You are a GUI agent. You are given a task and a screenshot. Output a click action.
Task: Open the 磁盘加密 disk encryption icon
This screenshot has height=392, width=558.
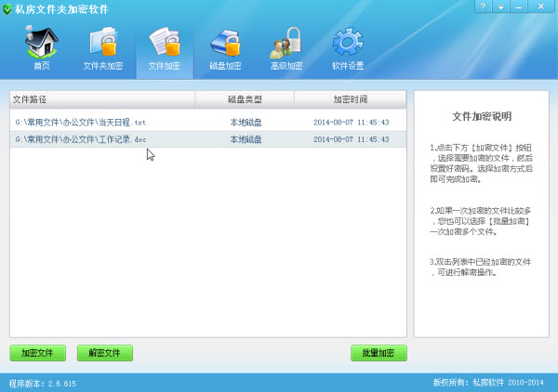[x=225, y=48]
